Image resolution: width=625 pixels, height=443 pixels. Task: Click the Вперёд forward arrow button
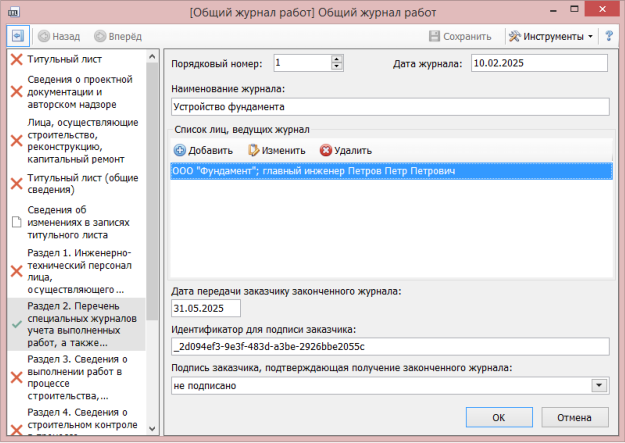(118, 37)
